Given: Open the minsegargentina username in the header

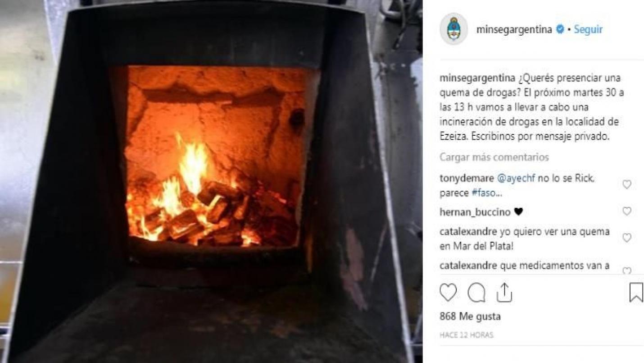Looking at the screenshot, I should [x=514, y=29].
